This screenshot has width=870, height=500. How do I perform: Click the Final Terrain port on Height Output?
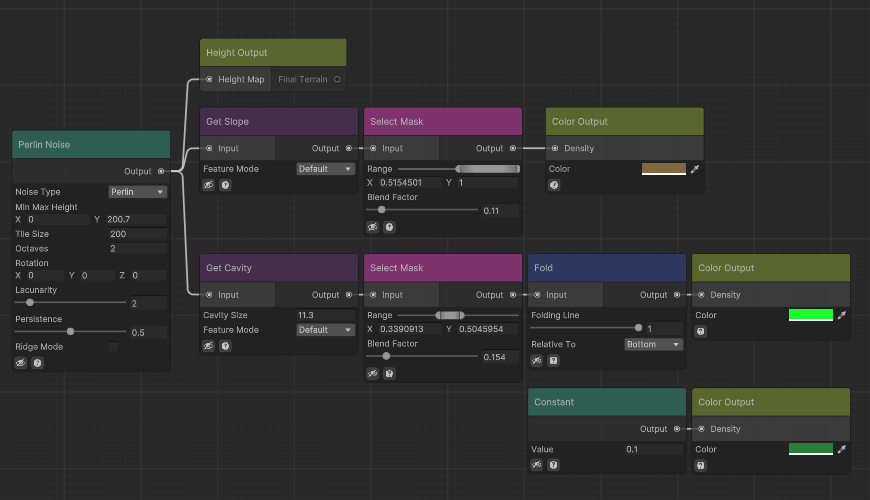pos(337,79)
